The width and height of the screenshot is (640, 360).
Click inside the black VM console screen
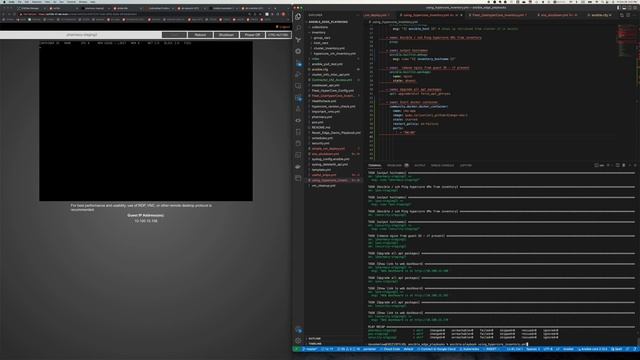(146, 122)
